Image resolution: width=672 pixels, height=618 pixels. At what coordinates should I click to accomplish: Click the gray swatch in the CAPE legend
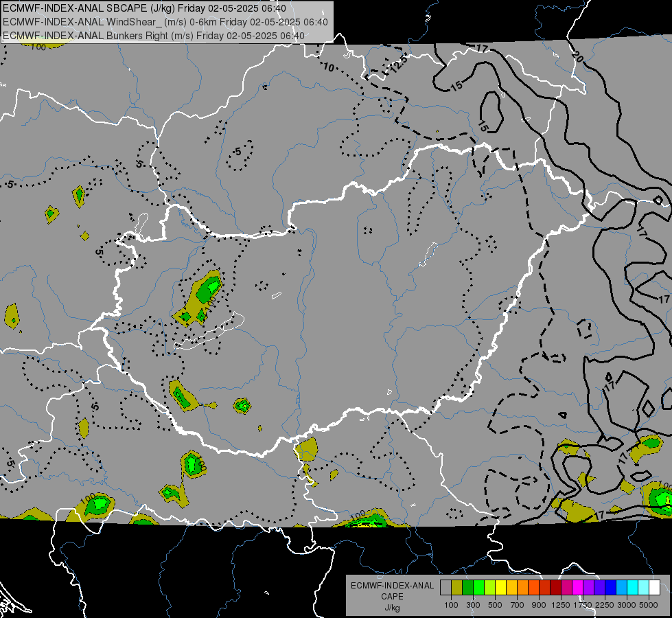tap(445, 588)
